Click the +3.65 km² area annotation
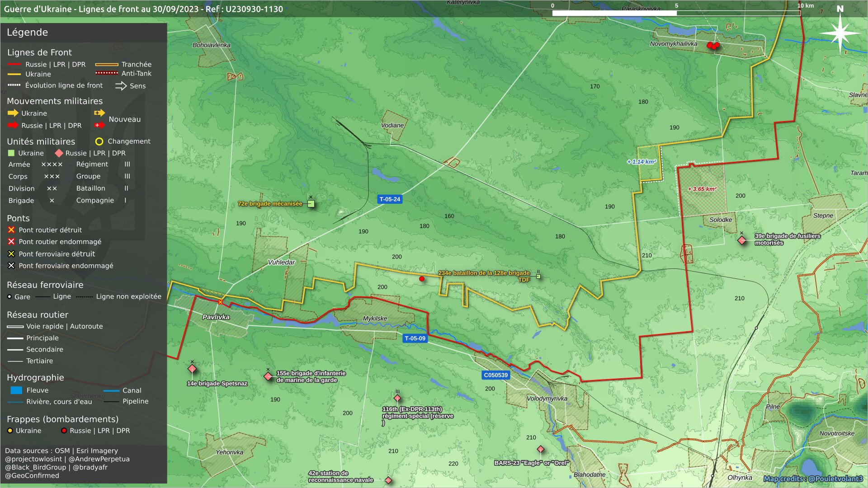Image resolution: width=868 pixels, height=488 pixels. [702, 189]
